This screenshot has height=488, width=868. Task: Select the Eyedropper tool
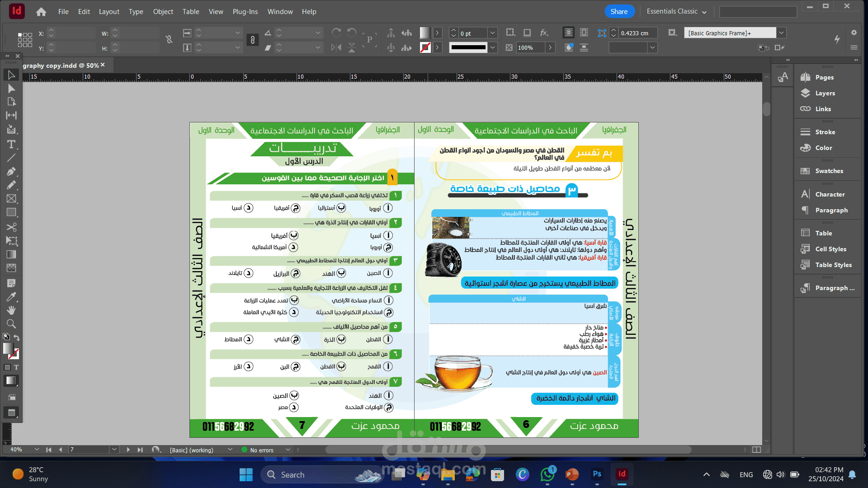click(x=11, y=297)
